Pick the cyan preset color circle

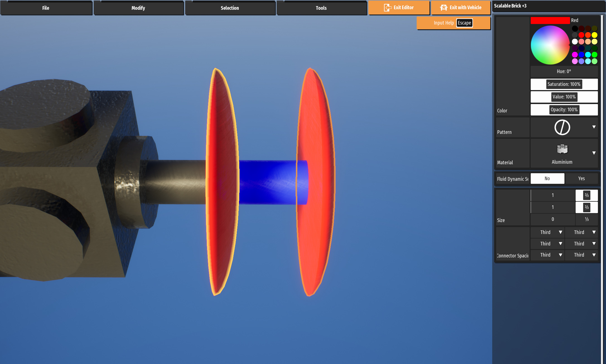pos(588,55)
